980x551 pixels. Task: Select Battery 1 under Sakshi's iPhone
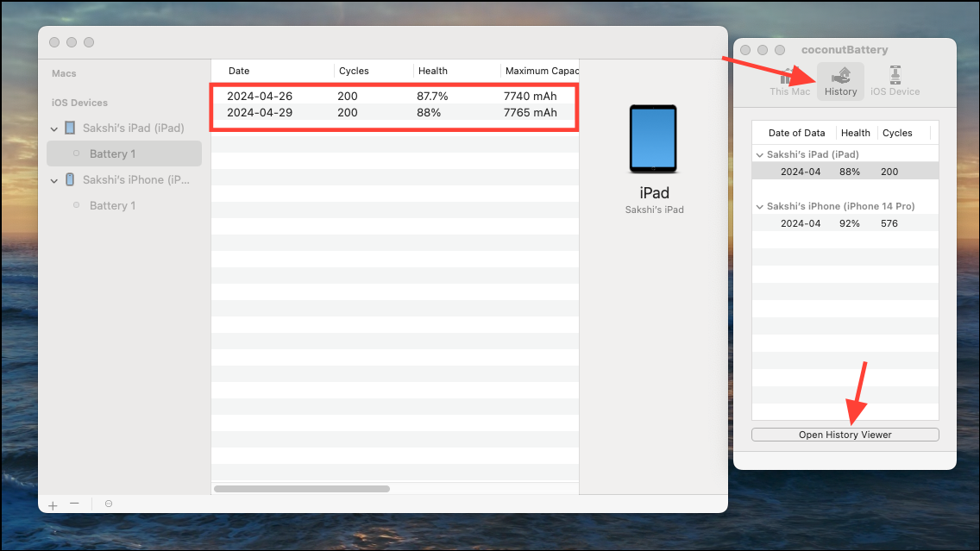[x=124, y=205]
